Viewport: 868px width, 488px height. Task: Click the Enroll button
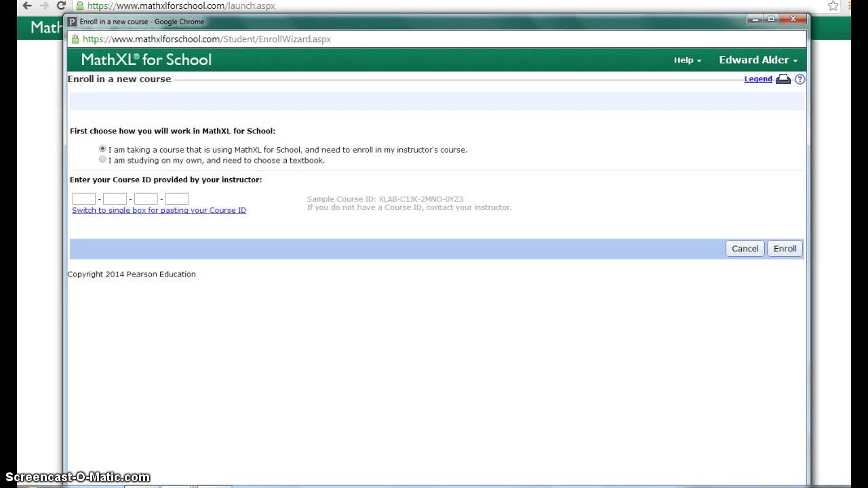785,249
